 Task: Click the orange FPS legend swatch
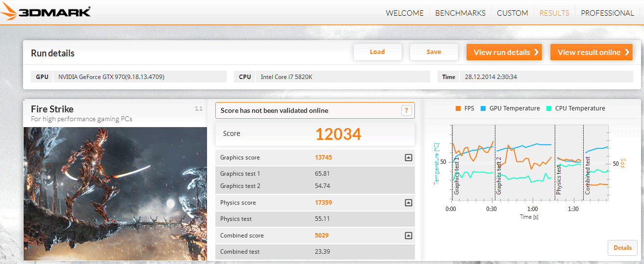click(458, 108)
